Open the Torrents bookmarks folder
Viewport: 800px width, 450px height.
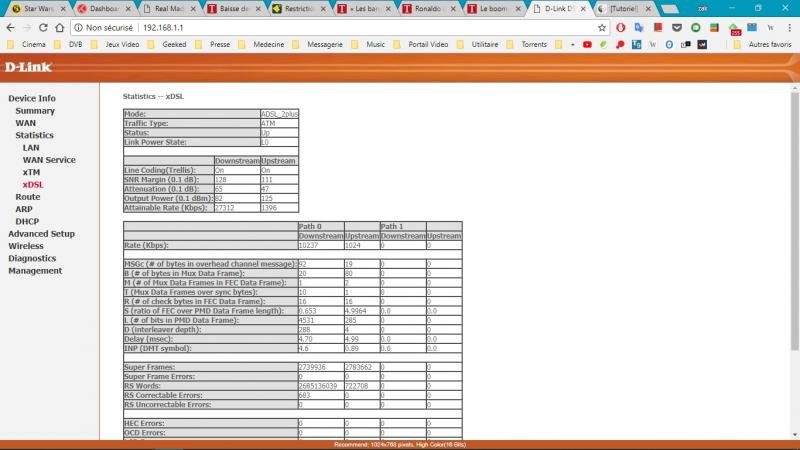pos(527,44)
